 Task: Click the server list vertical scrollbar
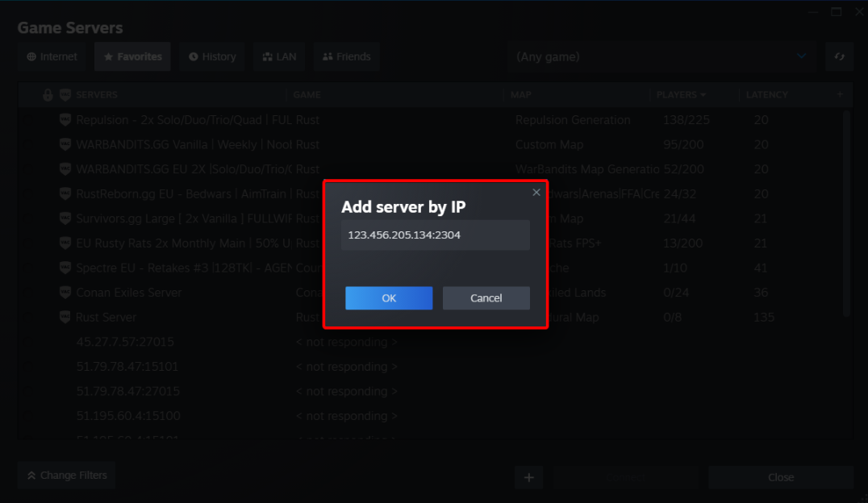(x=846, y=210)
